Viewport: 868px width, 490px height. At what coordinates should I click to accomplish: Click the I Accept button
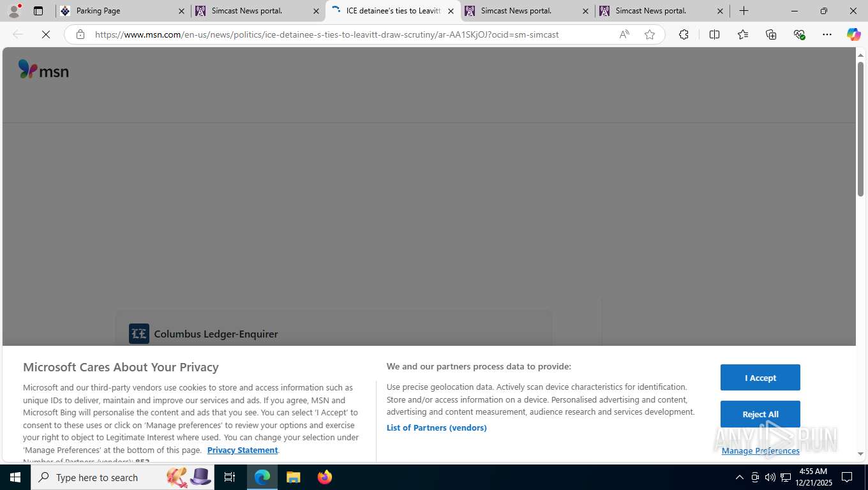(760, 378)
